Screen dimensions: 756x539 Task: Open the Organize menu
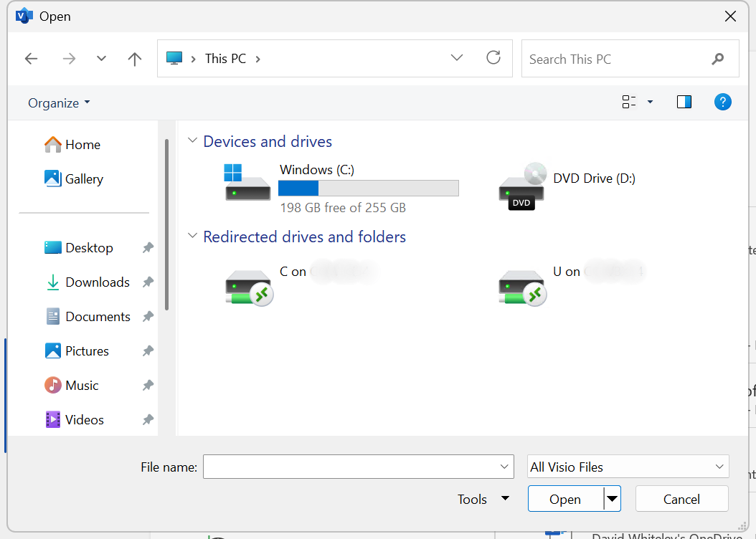[57, 102]
